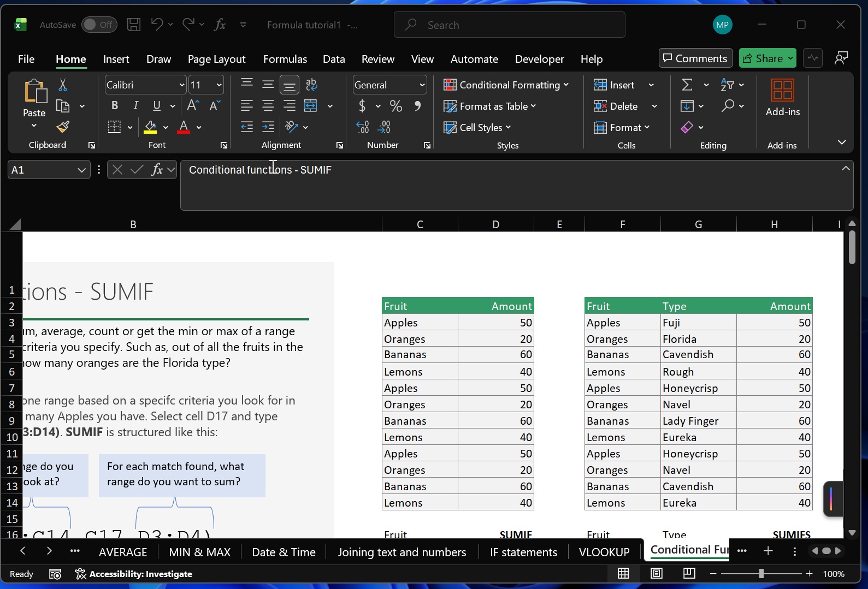This screenshot has width=868, height=589.
Task: Switch to the MIN & MAX sheet tab
Action: [x=200, y=552]
